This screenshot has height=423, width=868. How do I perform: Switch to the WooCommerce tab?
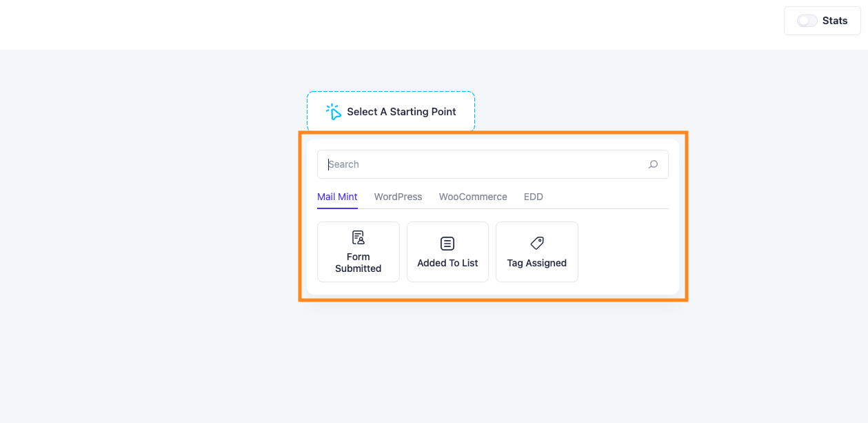coord(473,197)
